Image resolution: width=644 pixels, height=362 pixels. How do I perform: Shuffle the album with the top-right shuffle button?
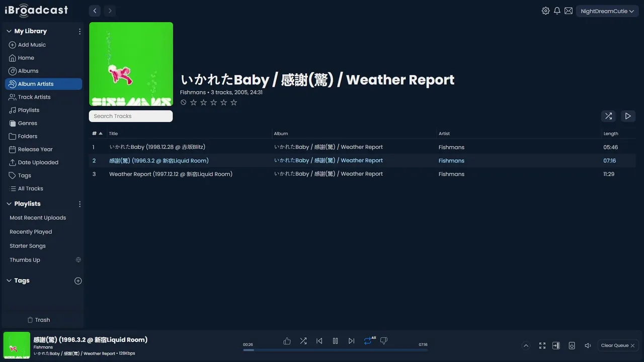(x=608, y=116)
